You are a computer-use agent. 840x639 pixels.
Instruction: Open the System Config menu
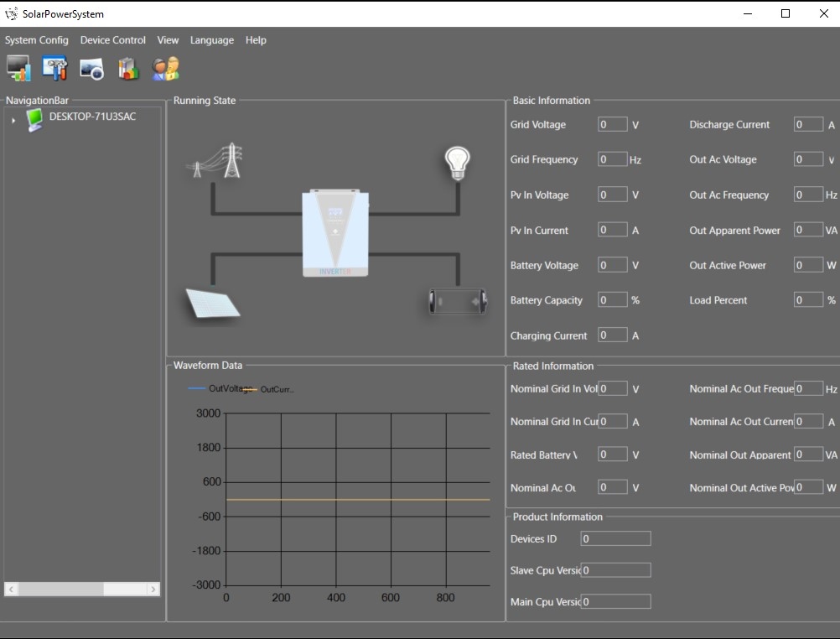click(x=37, y=40)
